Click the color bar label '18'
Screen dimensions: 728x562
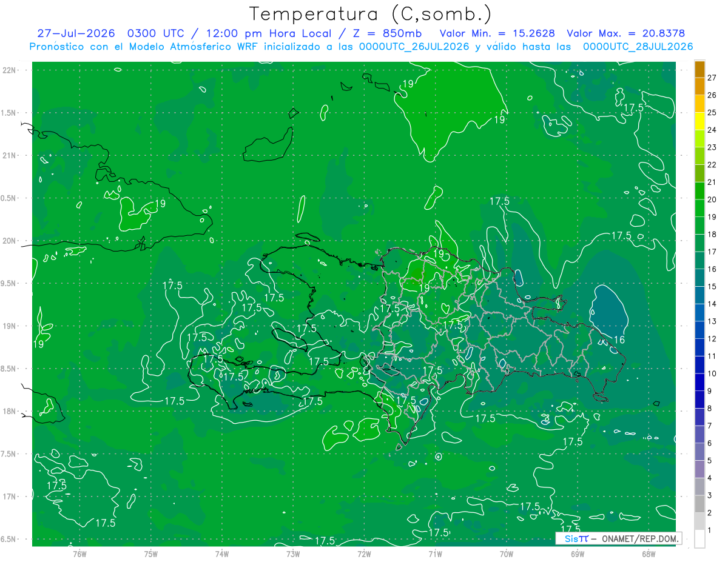712,234
